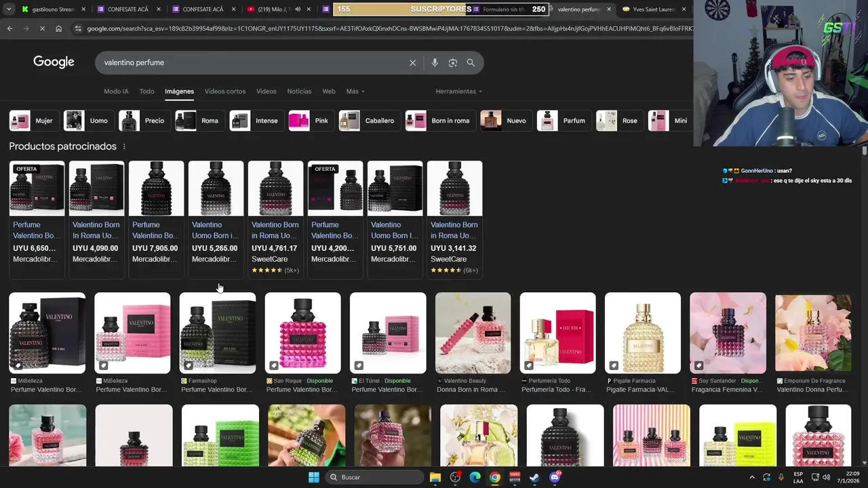Switch to Modo IA tab

pyautogui.click(x=116, y=91)
